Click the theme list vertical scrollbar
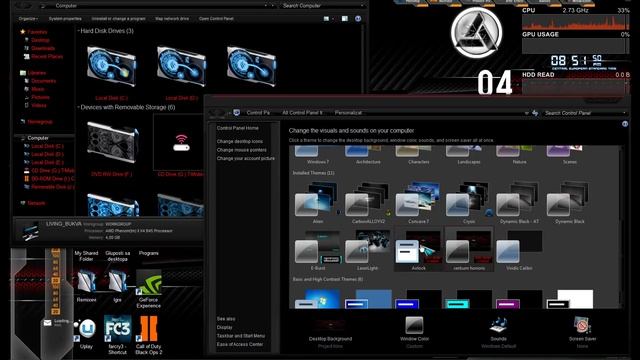The height and width of the screenshot is (360, 640). (622, 227)
